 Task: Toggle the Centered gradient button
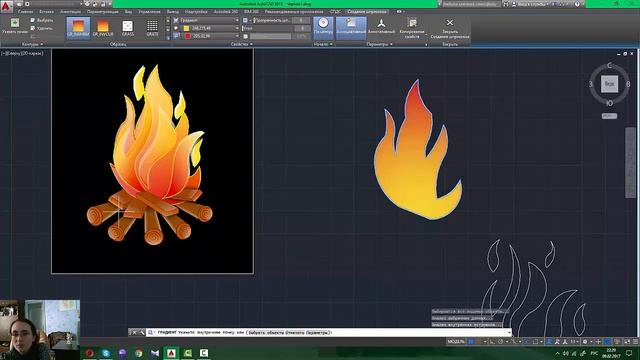tap(323, 27)
